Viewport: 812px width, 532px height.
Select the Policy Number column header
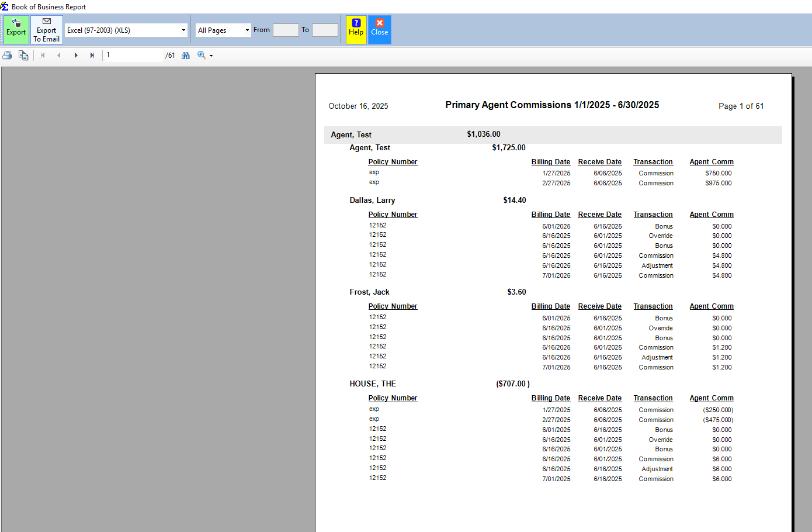(x=393, y=161)
